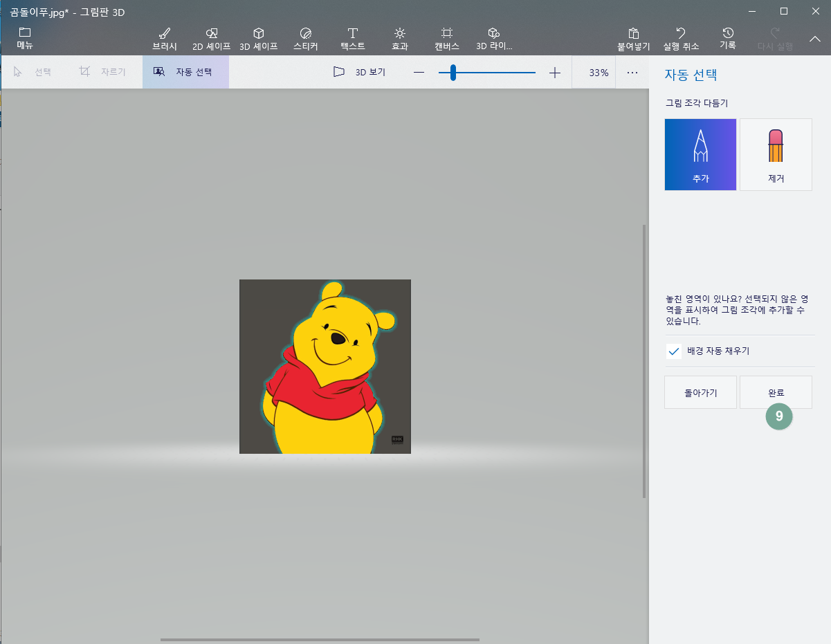Screen dimensions: 831x644
Task: Collapse the top ribbon with the chevron
Action: [x=815, y=39]
